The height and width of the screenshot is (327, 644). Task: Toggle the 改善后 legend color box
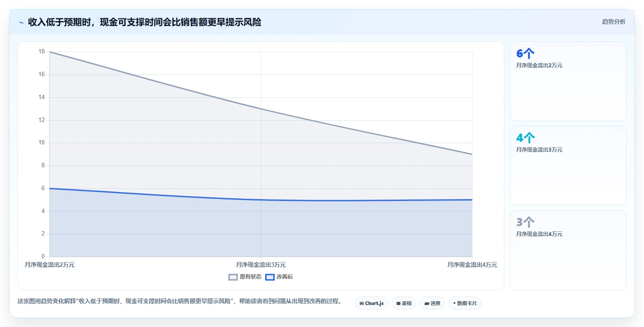(x=270, y=277)
